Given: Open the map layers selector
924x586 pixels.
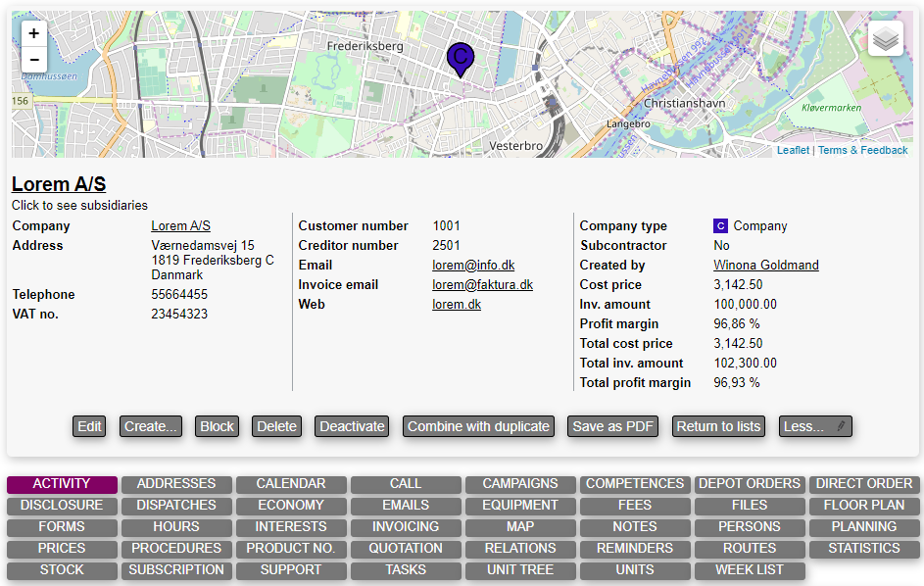Looking at the screenshot, I should pos(885,39).
